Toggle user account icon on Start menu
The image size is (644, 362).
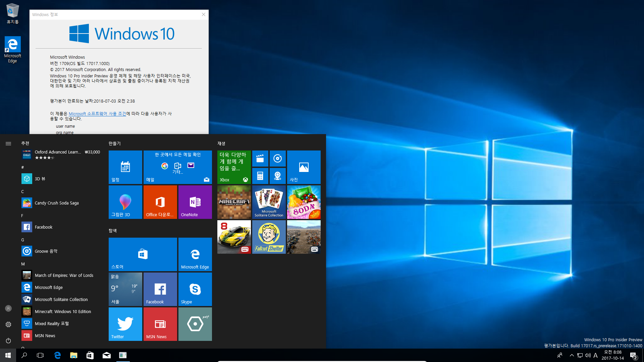tap(8, 308)
